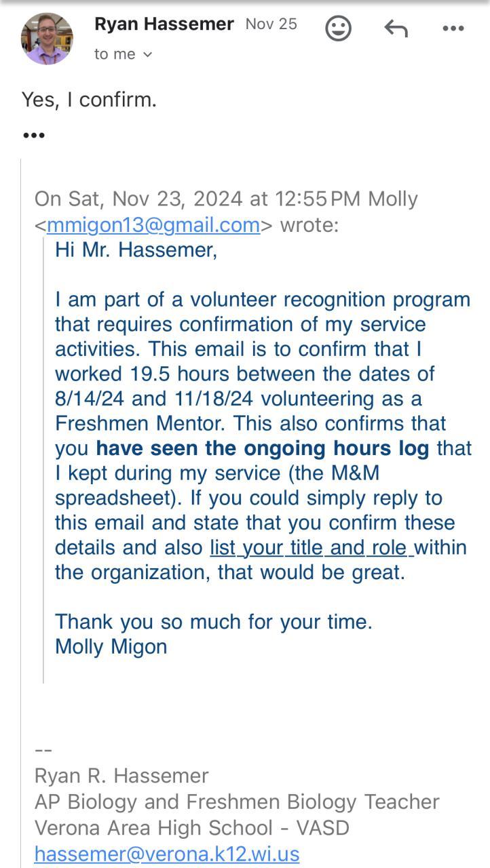Tap the "Molly Migon" sign-off name
This screenshot has height=868, width=490.
click(111, 646)
